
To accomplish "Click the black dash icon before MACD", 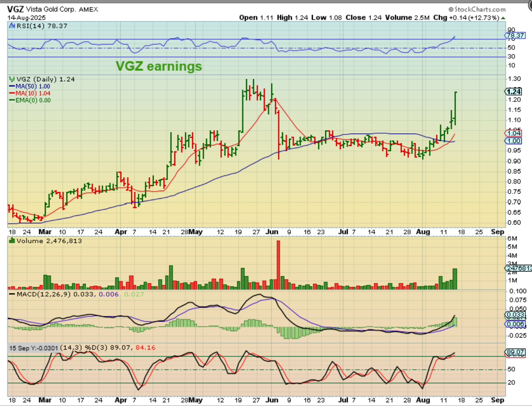I will 12,294.
